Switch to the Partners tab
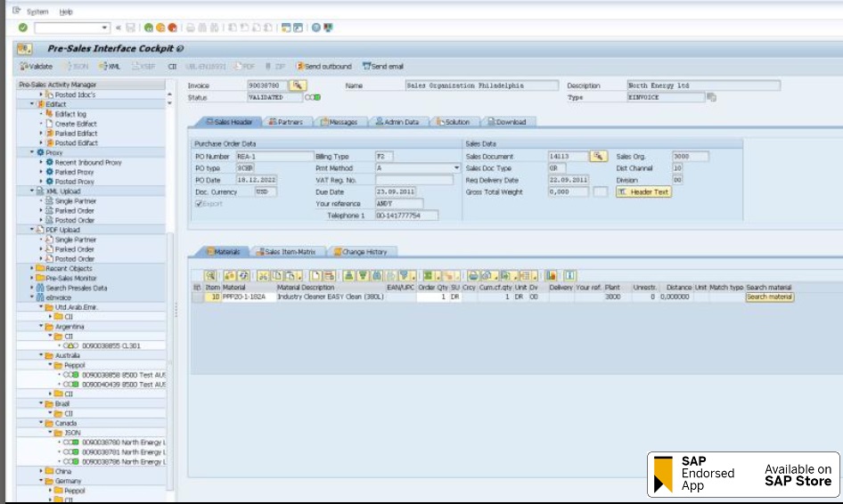 285,122
